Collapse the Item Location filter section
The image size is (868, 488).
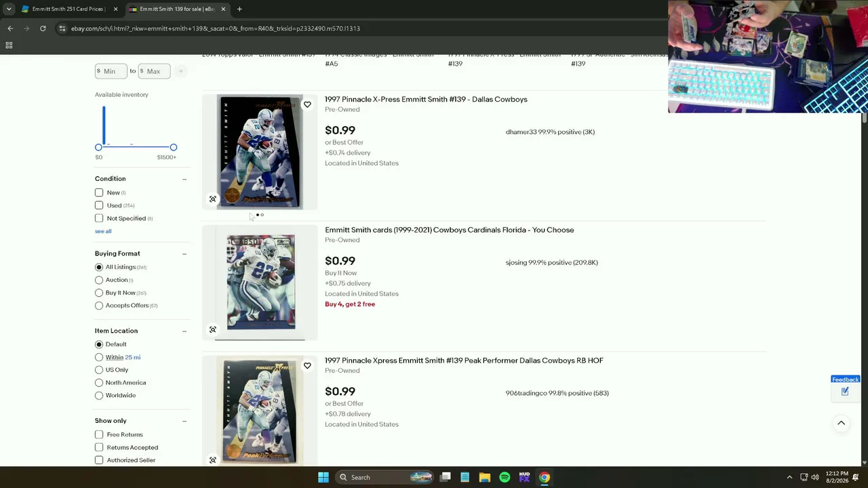[x=184, y=331]
